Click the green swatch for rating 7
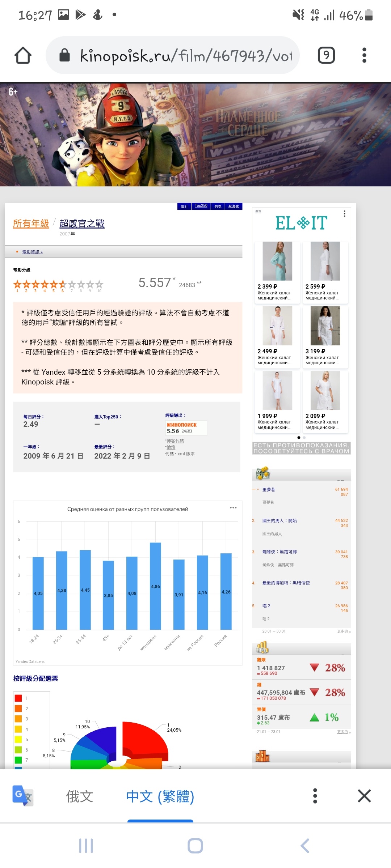Viewport: 391px width, 868px height. (18, 760)
